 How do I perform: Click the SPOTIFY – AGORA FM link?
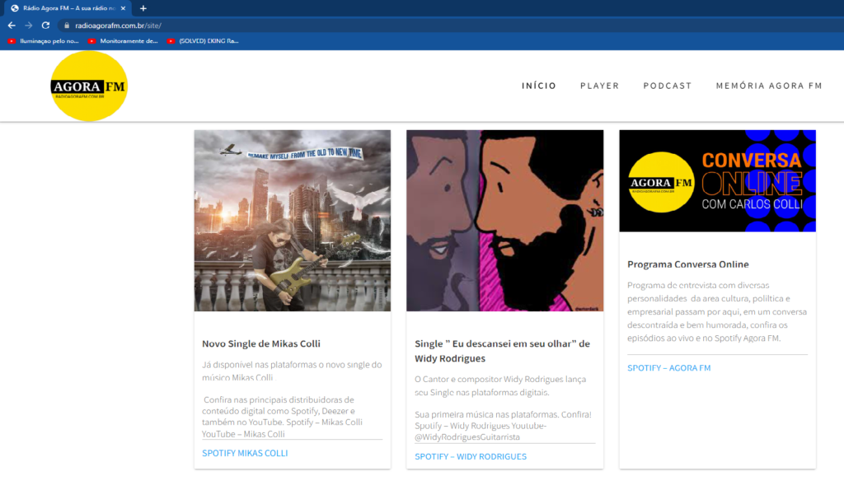[x=668, y=368]
